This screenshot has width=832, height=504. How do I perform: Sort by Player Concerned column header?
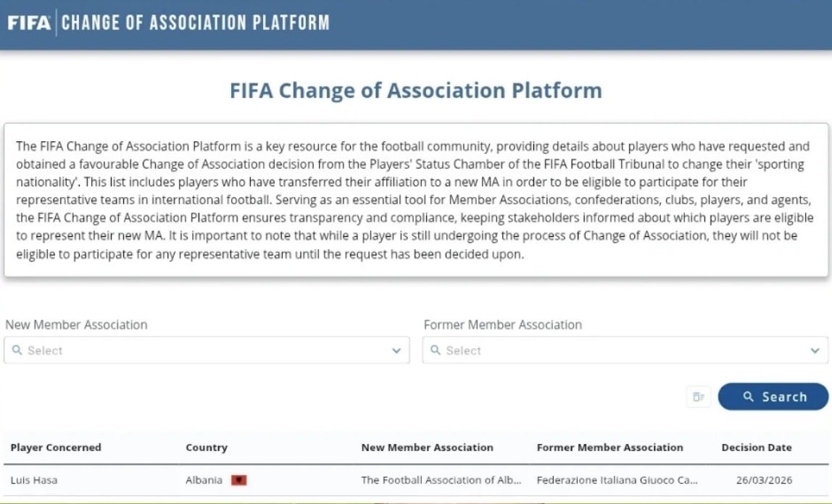pyautogui.click(x=56, y=448)
